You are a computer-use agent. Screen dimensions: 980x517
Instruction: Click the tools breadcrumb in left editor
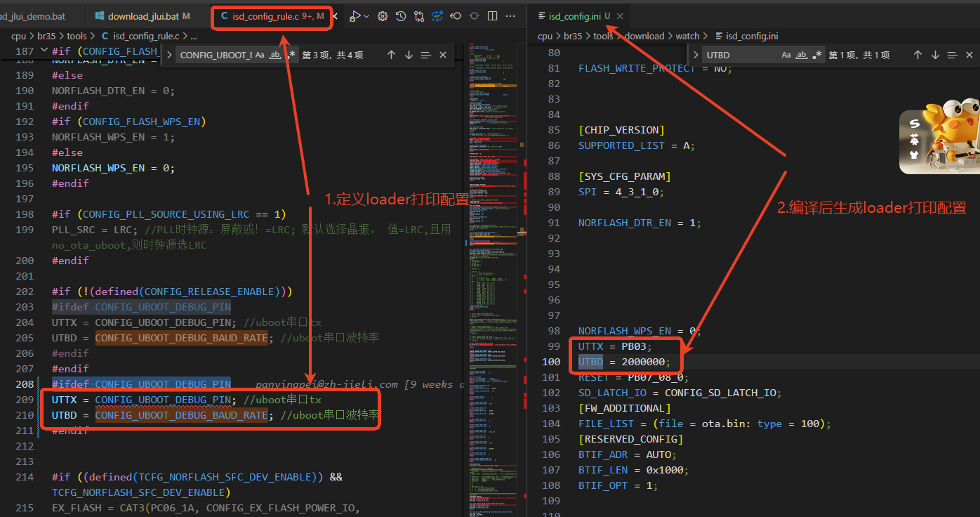77,36
